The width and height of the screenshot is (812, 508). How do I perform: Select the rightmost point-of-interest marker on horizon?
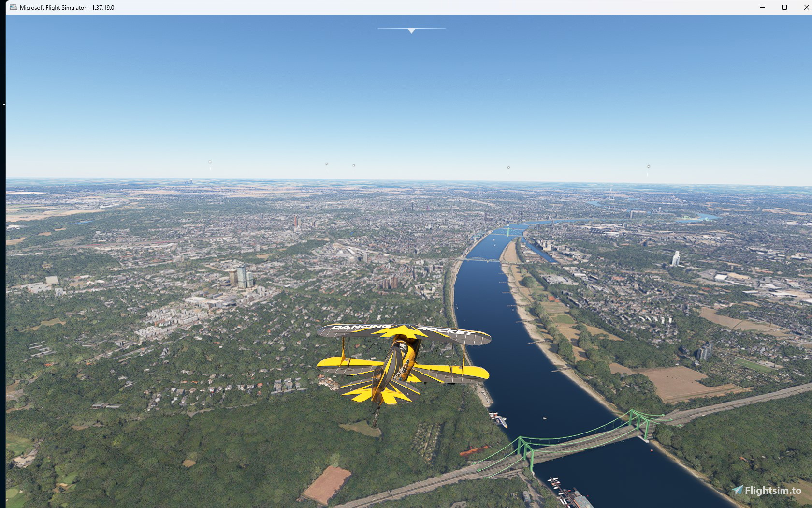click(x=649, y=167)
